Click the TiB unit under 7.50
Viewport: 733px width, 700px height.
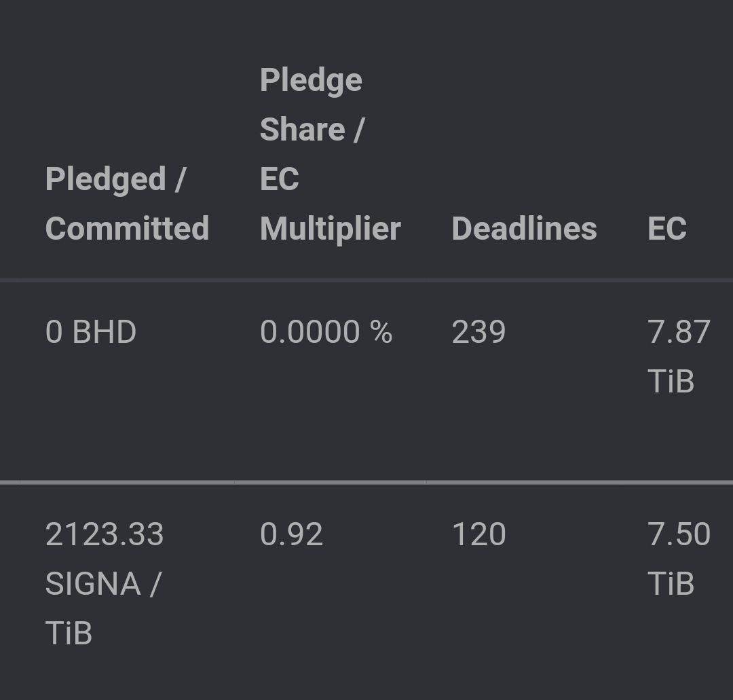[671, 584]
